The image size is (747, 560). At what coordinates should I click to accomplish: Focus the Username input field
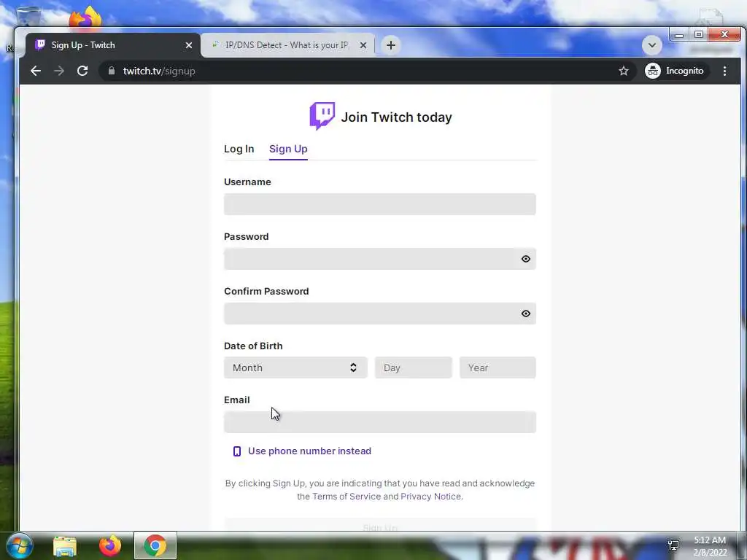tap(379, 204)
